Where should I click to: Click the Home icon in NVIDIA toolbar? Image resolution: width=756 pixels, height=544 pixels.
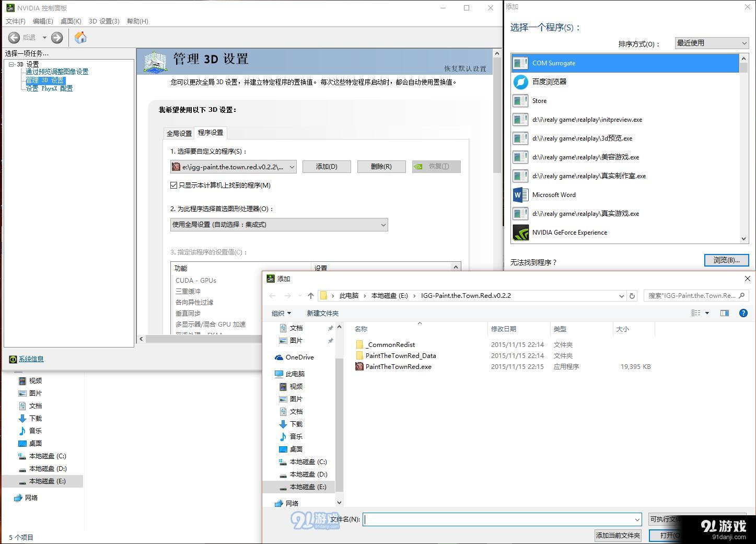(x=80, y=38)
